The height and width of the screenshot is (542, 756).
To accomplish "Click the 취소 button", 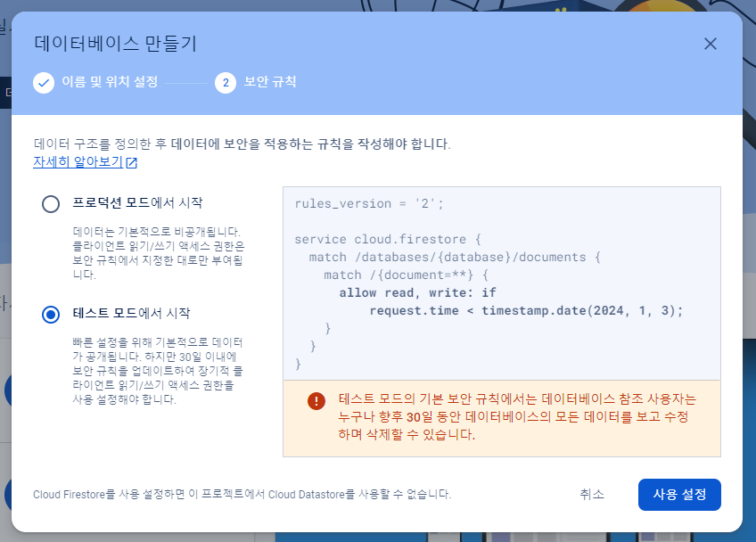I will pyautogui.click(x=592, y=494).
